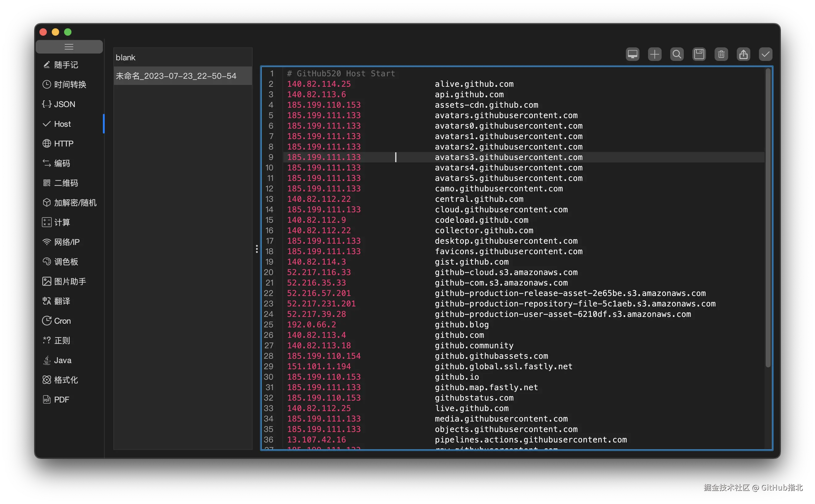
Task: Open the 正则 regex tool
Action: pyautogui.click(x=62, y=340)
